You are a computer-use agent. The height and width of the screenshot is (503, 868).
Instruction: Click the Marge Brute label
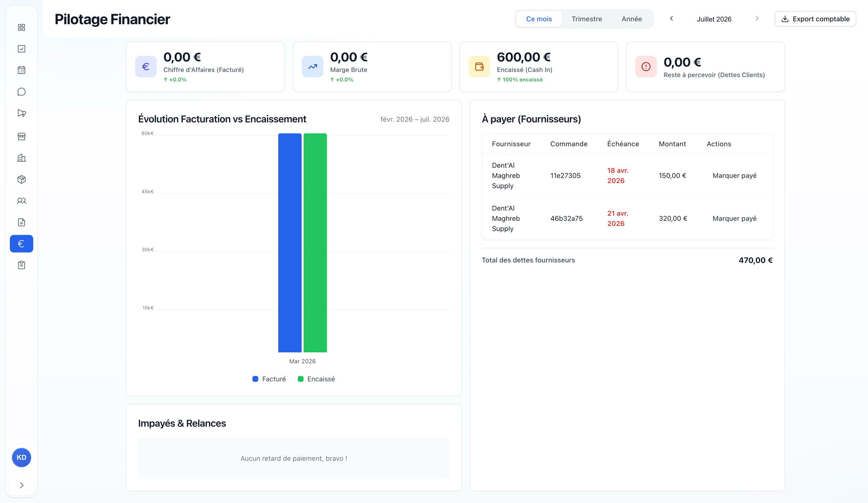point(349,70)
